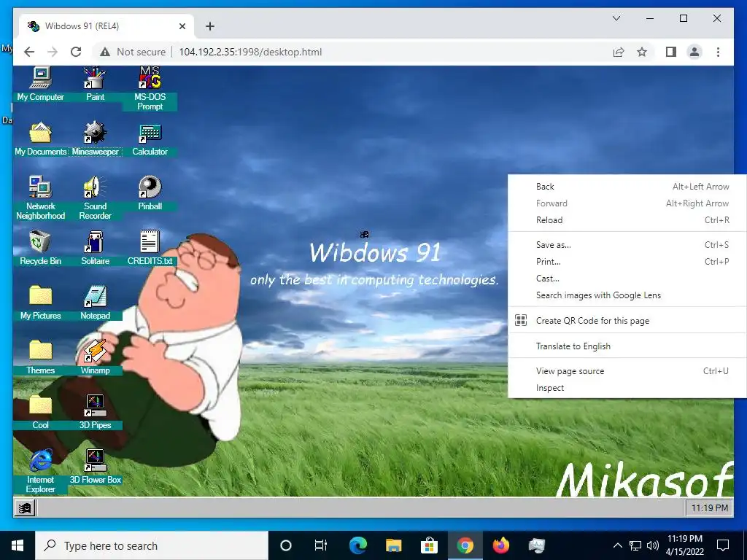Choose Search images with Google Lens
This screenshot has width=747, height=560.
tap(627, 295)
